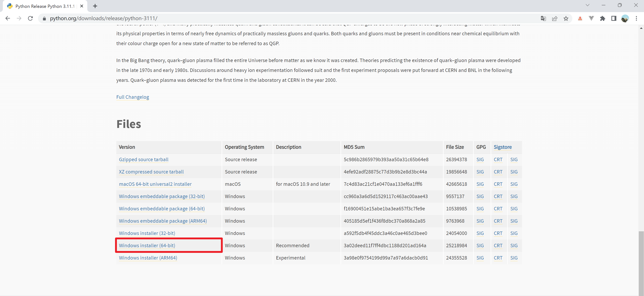Open the profile avatar menu
The width and height of the screenshot is (644, 296).
coord(625,18)
